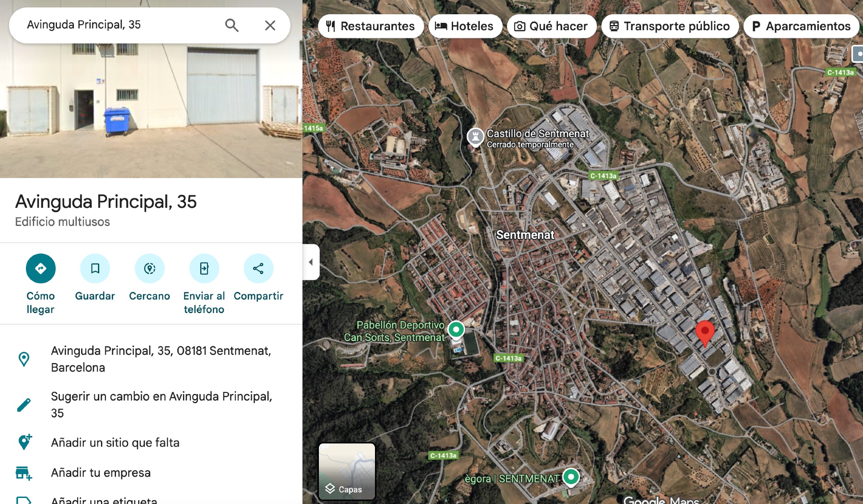Show Aparcamientos on the map
This screenshot has height=504, width=863.
801,26
